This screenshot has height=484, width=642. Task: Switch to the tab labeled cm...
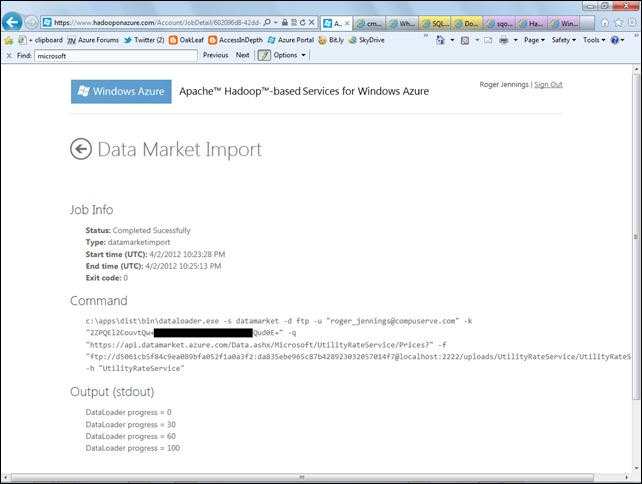(x=369, y=23)
